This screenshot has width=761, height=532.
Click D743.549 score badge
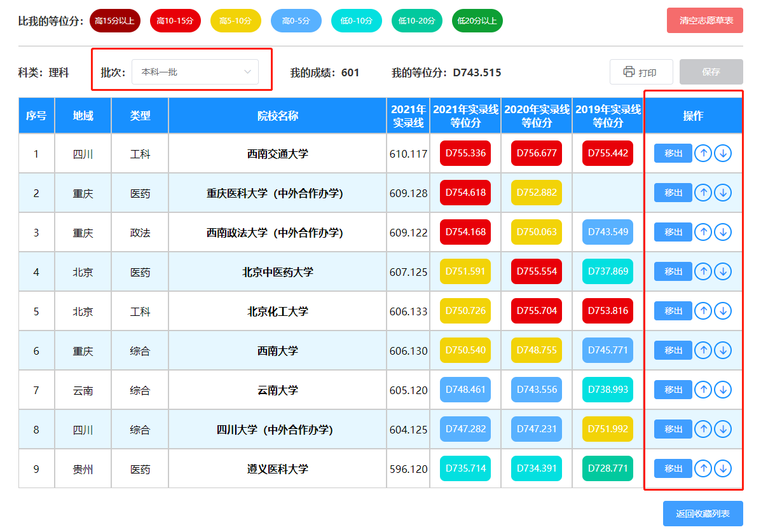coord(608,231)
